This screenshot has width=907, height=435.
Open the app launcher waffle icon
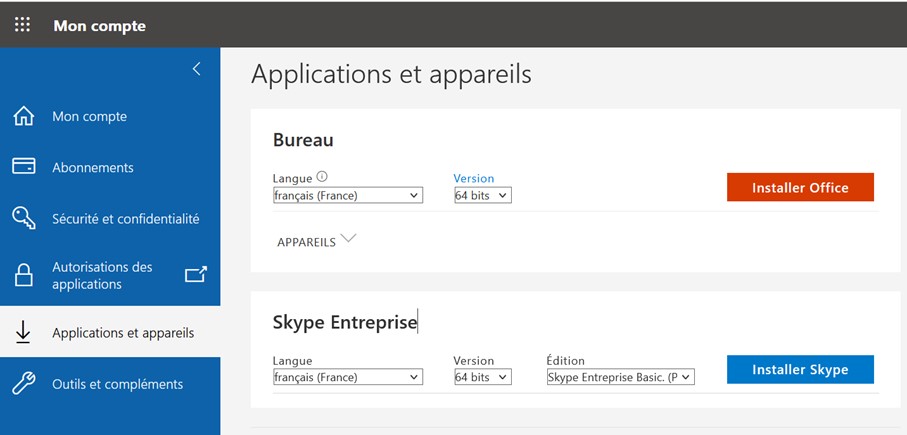pos(22,25)
